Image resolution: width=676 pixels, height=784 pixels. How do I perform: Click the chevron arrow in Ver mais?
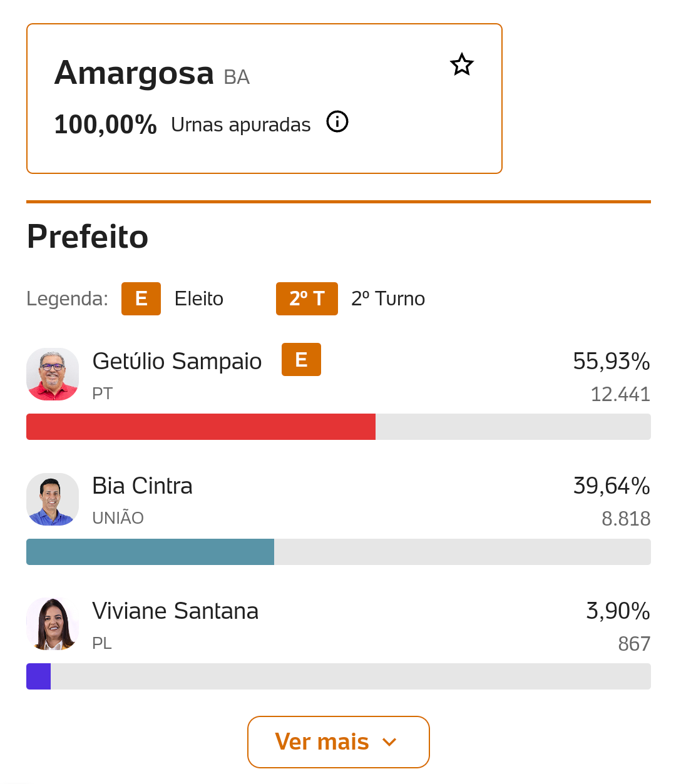coord(389,743)
